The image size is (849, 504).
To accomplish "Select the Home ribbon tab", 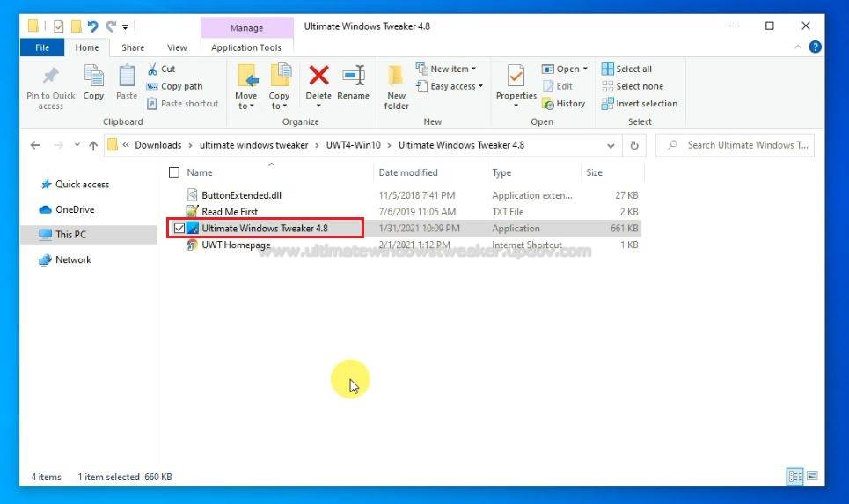I will pyautogui.click(x=86, y=47).
